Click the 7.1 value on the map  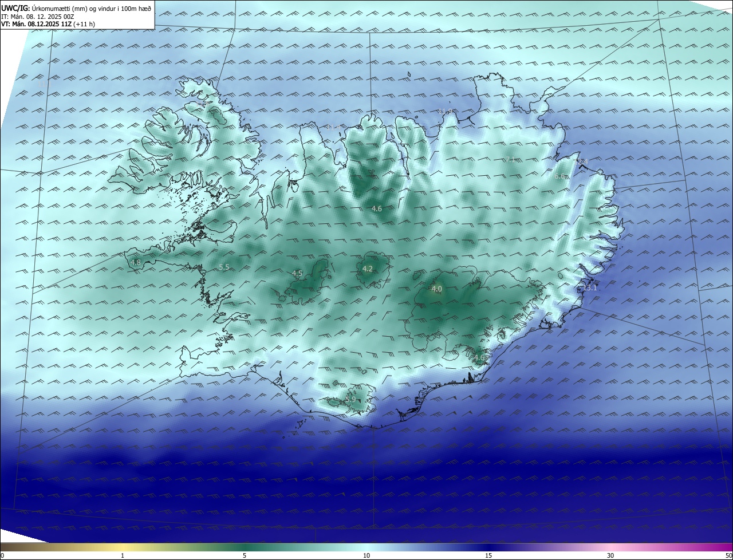click(511, 160)
